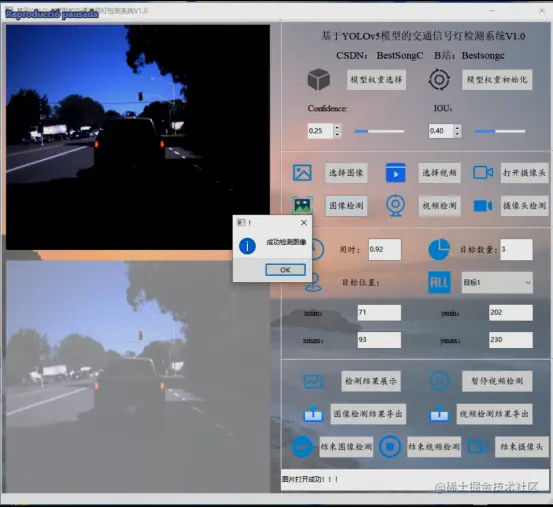553x508 pixels.
Task: Click the upload icon beside 视频检测结果导出
Action: click(x=439, y=414)
